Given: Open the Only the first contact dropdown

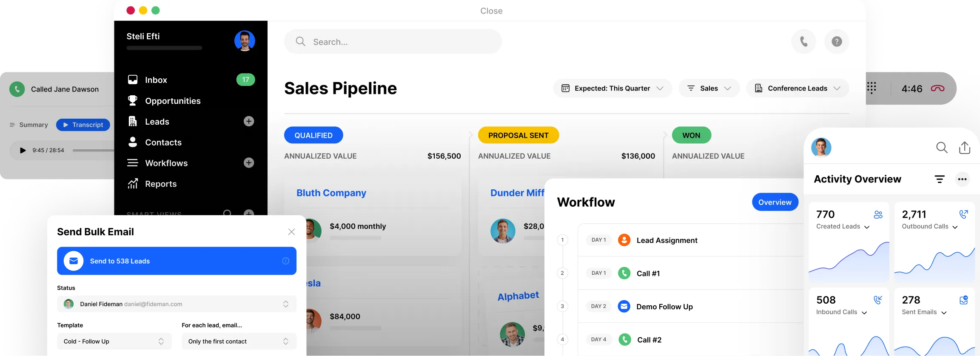Looking at the screenshot, I should [x=239, y=342].
